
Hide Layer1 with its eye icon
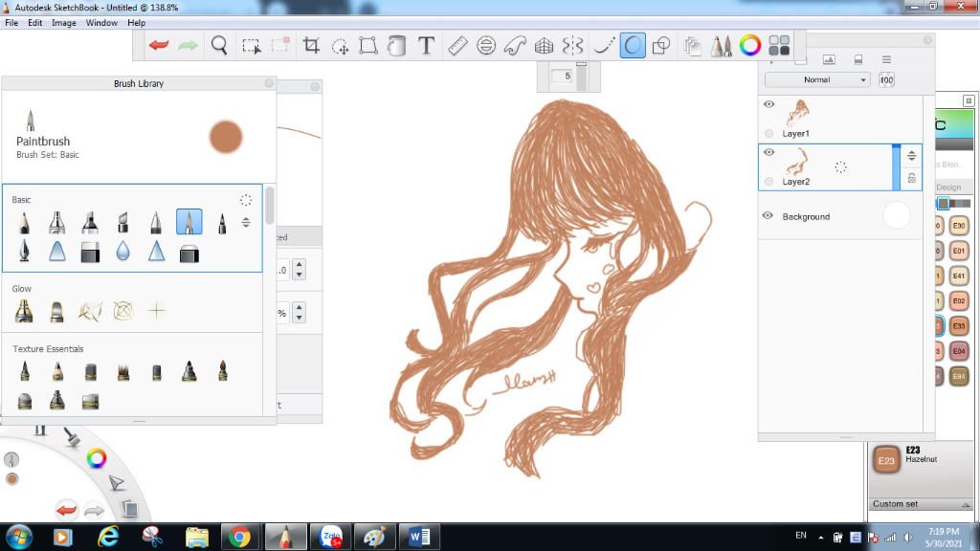coord(768,104)
